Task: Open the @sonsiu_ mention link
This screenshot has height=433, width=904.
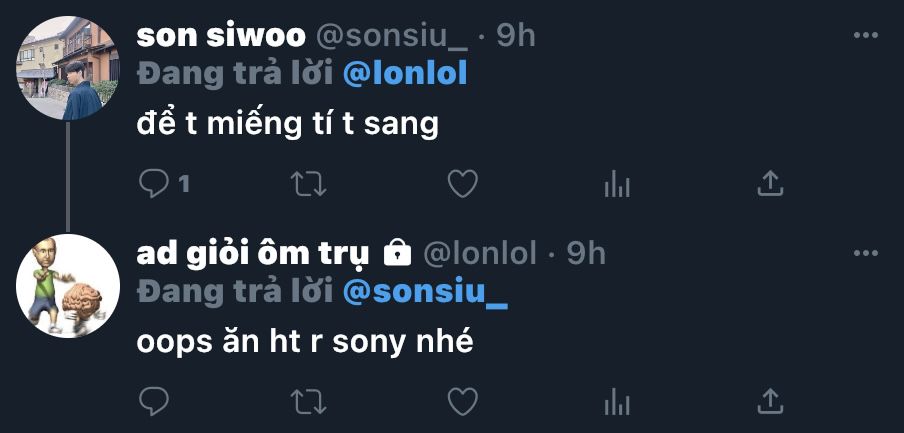Action: click(x=425, y=292)
